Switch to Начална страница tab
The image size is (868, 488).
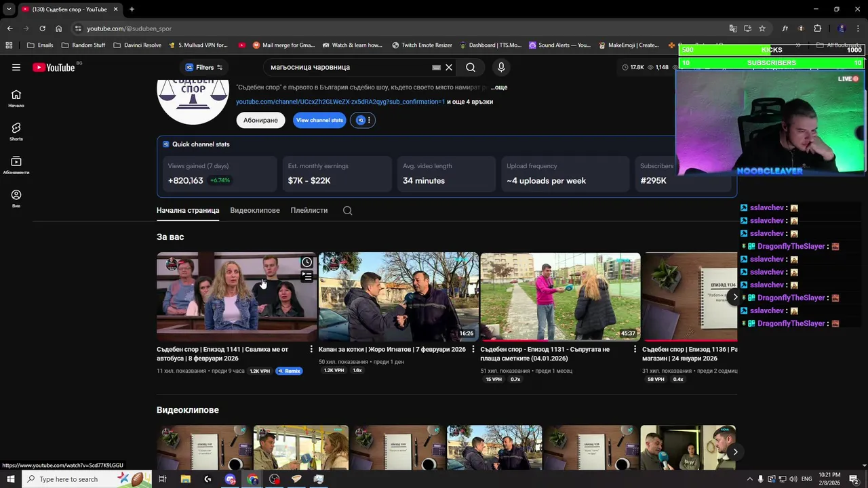click(188, 210)
